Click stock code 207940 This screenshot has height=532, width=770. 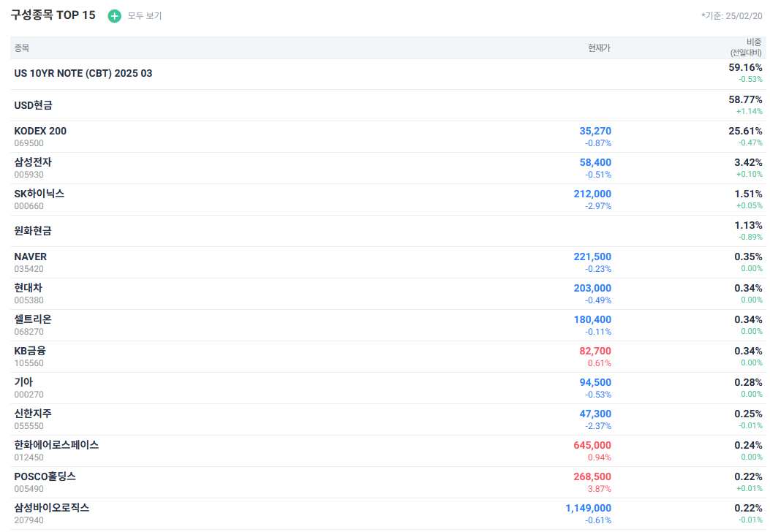pos(29,520)
